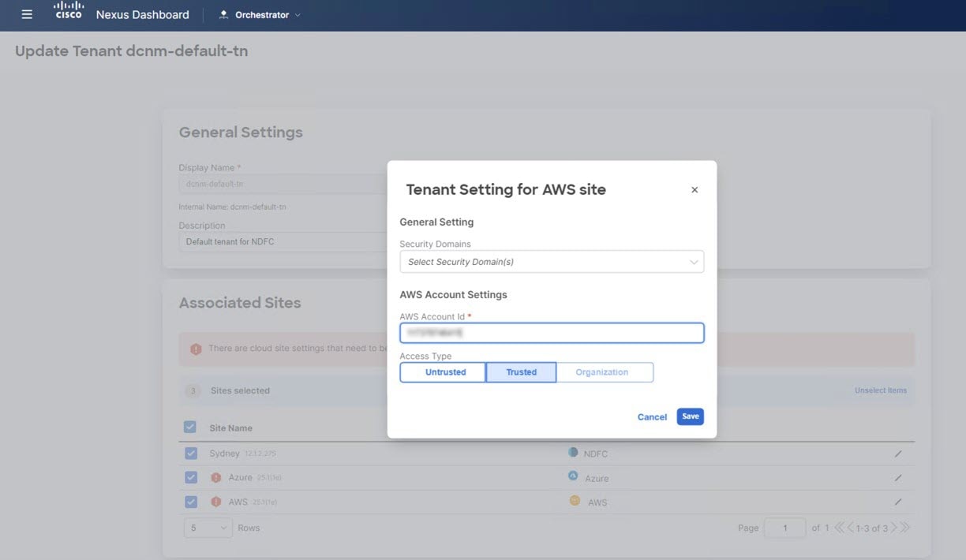Click the Site Name column header
This screenshot has height=560, width=966.
pos(230,428)
